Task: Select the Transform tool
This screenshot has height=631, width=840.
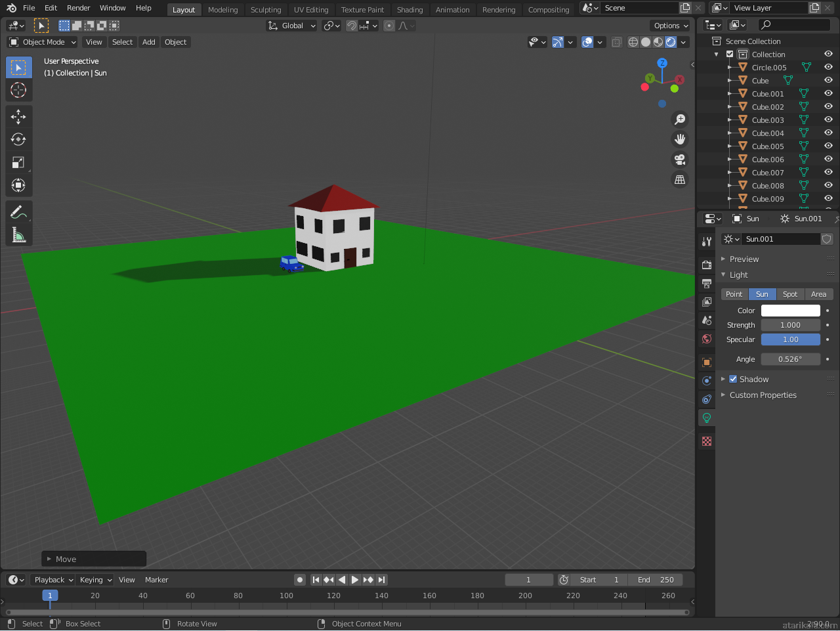Action: (x=18, y=185)
